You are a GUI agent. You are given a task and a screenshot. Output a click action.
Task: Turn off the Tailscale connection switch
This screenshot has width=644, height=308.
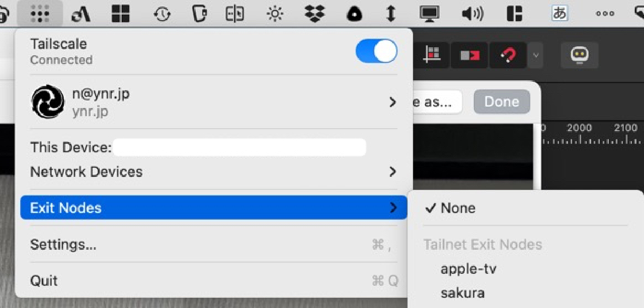(x=376, y=51)
